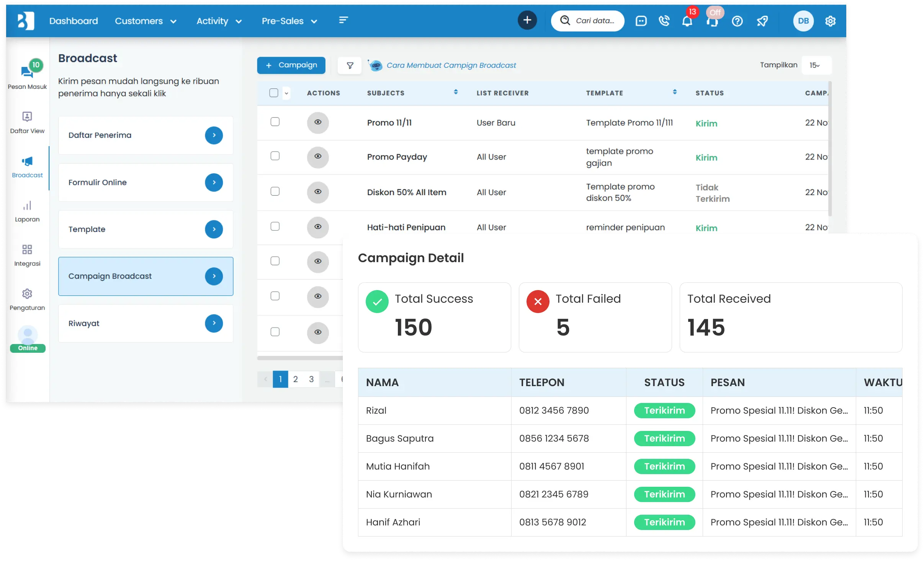Click the rocket icon in top bar
Screen dimensions: 924x561
tap(762, 21)
